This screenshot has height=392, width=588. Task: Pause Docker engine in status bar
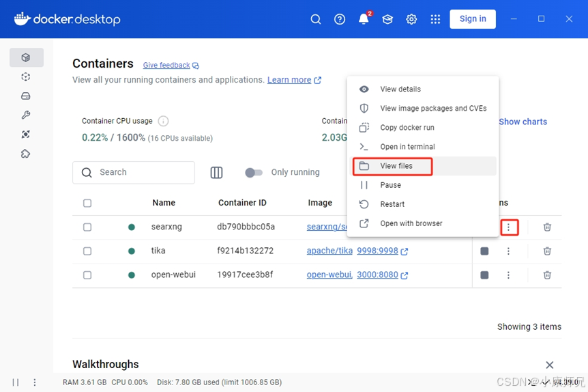(x=16, y=382)
